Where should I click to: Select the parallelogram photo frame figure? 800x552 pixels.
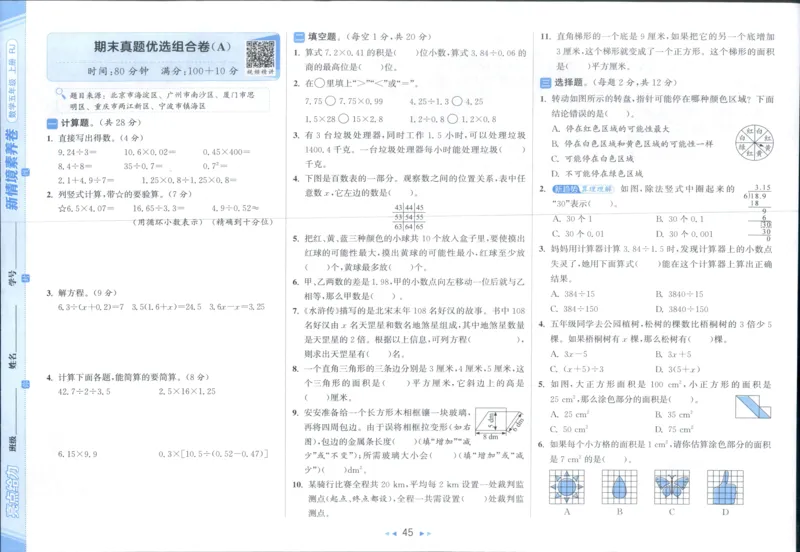coord(500,422)
